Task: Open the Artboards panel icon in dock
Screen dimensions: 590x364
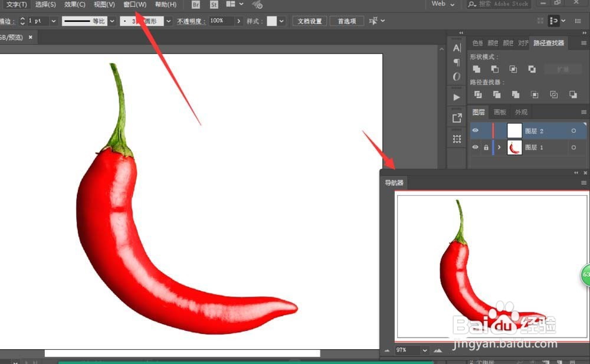Action: [x=457, y=139]
